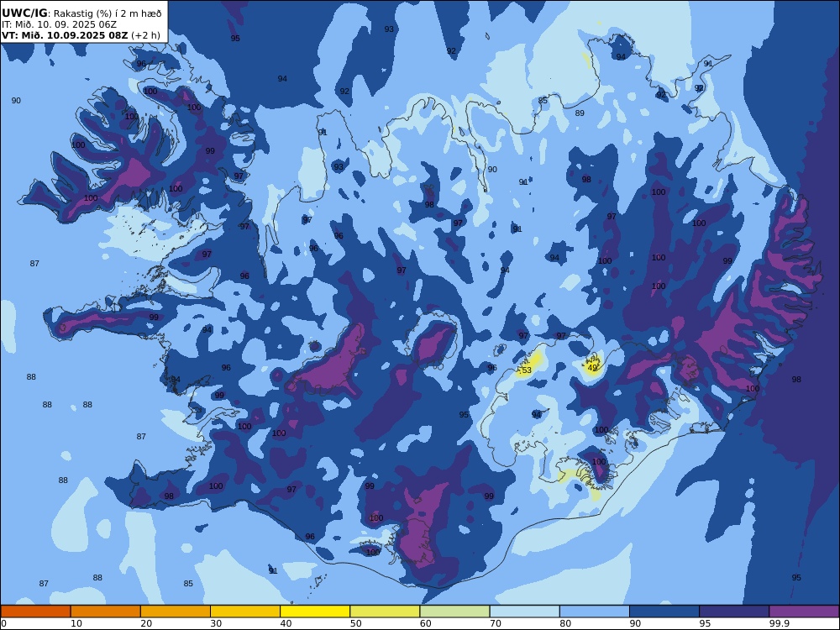This screenshot has height=630, width=840.
Task: Click the "89" humidity value on the map
Action: click(580, 113)
